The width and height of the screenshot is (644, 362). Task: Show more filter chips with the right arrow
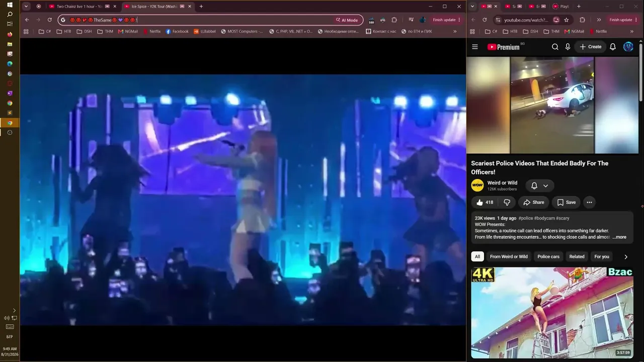[x=626, y=257]
